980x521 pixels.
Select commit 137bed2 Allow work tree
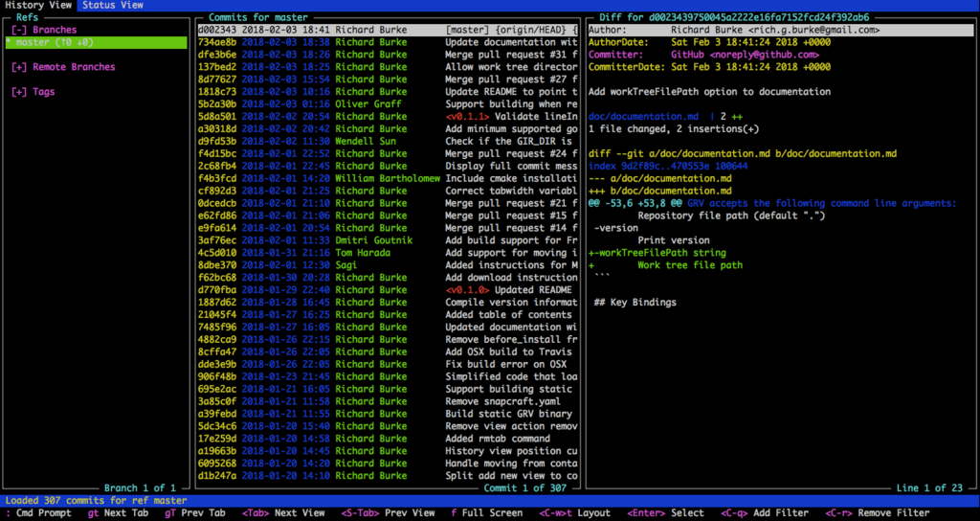389,67
